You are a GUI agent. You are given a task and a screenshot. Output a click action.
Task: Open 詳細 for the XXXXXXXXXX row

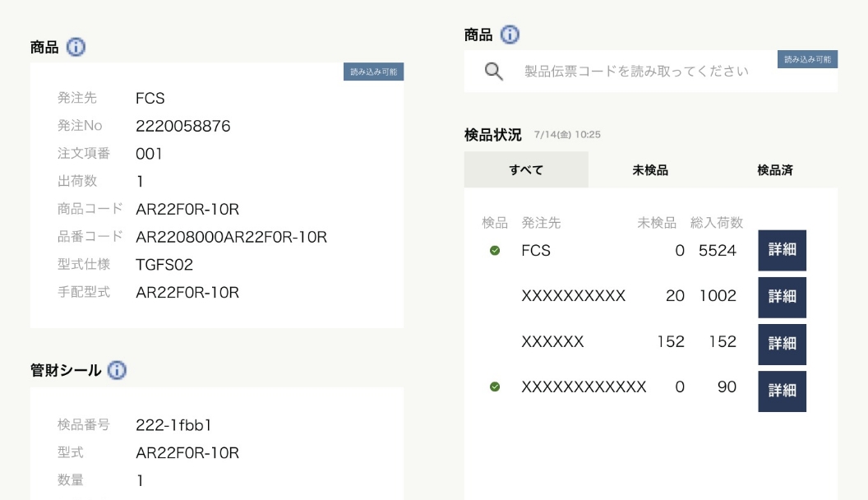[x=783, y=298]
